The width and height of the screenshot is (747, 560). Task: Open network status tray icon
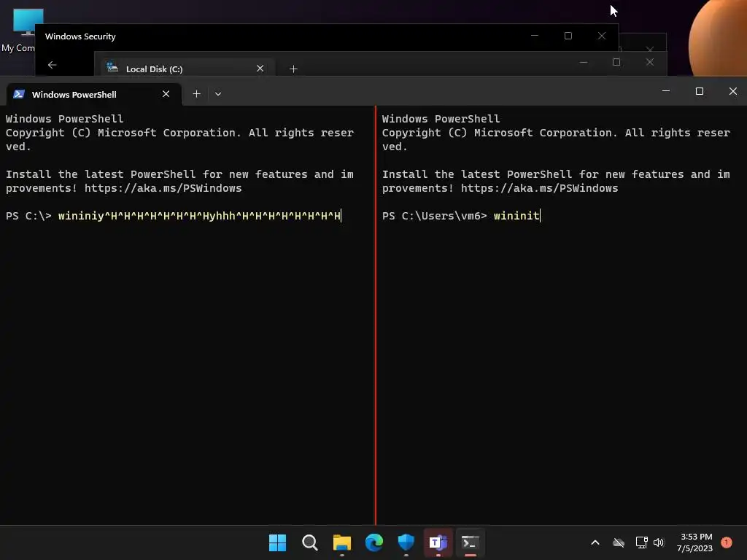(x=641, y=542)
